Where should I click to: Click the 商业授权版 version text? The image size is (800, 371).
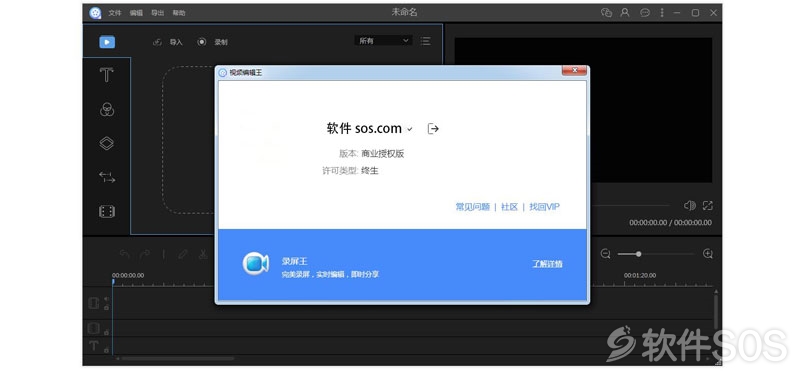tap(383, 154)
